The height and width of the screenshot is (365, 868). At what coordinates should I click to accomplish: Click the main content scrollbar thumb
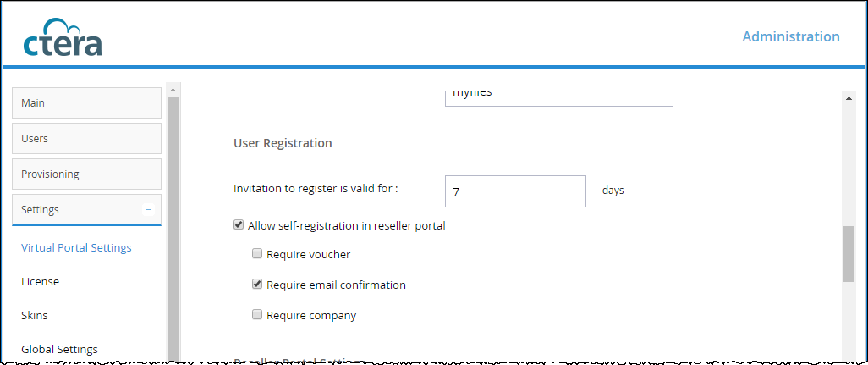849,254
